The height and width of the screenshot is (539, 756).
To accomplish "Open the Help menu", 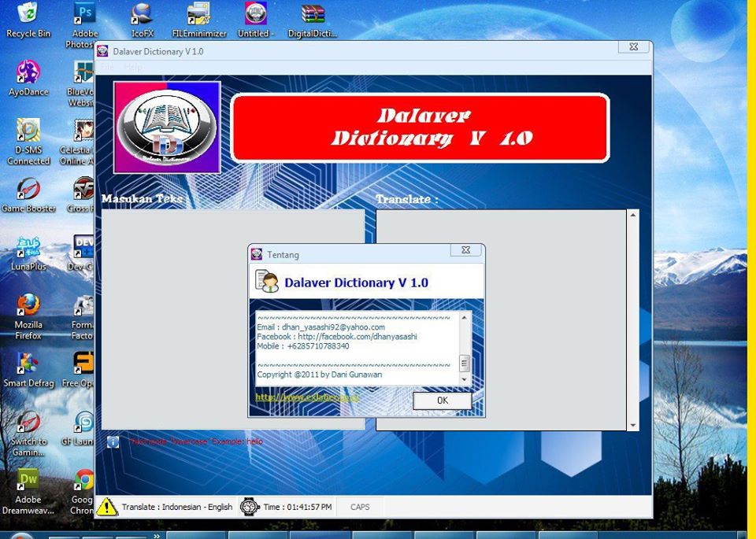I will [x=133, y=68].
